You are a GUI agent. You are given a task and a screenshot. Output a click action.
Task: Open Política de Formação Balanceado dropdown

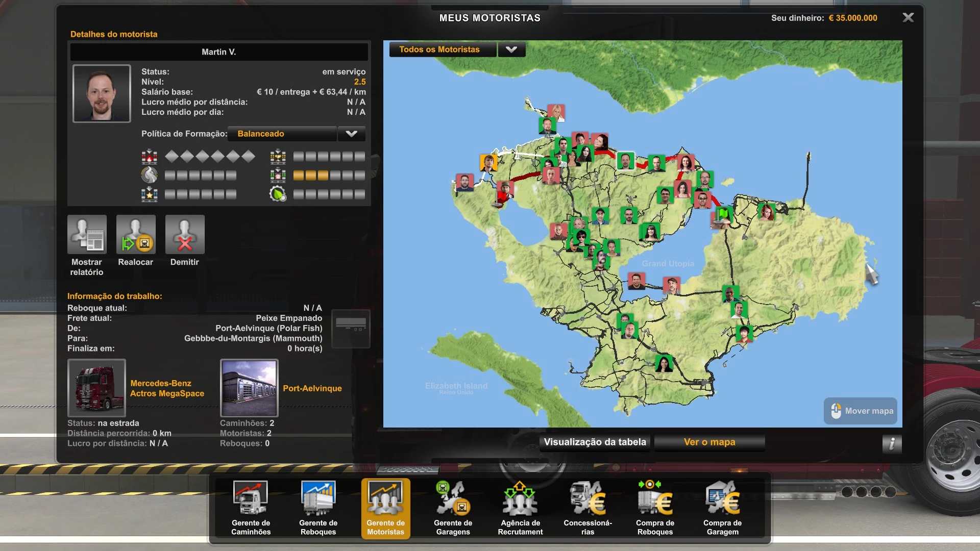282,134
